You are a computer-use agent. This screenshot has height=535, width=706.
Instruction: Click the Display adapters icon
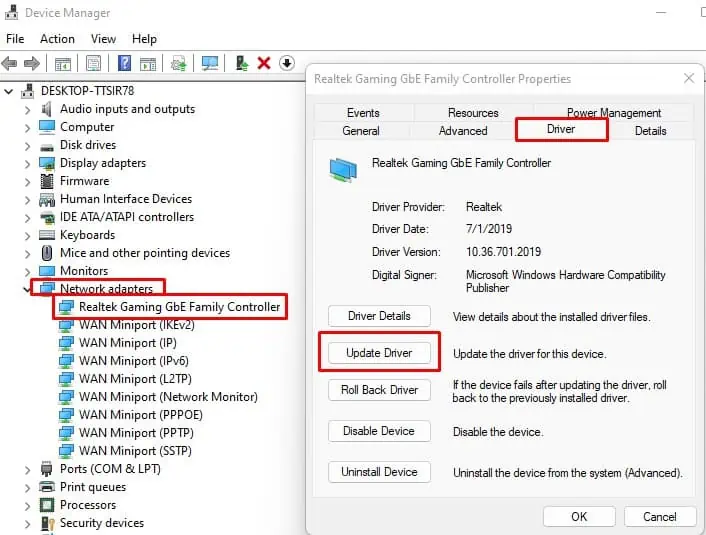coord(47,163)
